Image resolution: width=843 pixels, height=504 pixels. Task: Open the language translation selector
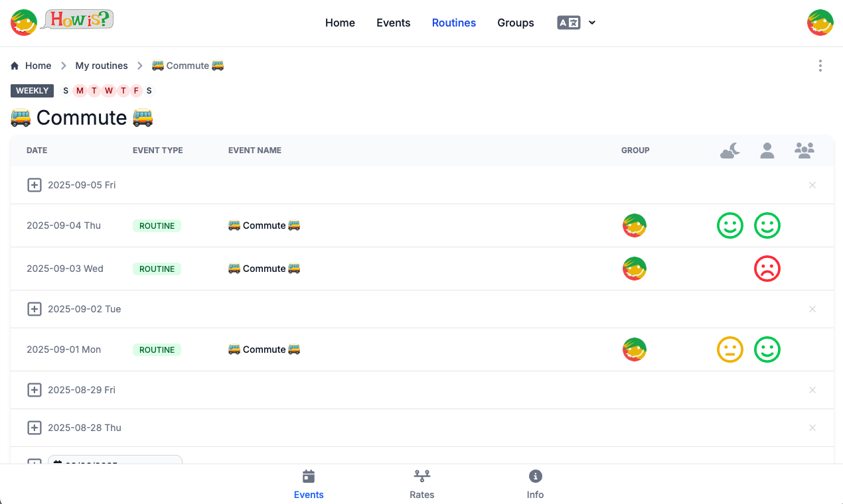(x=576, y=23)
